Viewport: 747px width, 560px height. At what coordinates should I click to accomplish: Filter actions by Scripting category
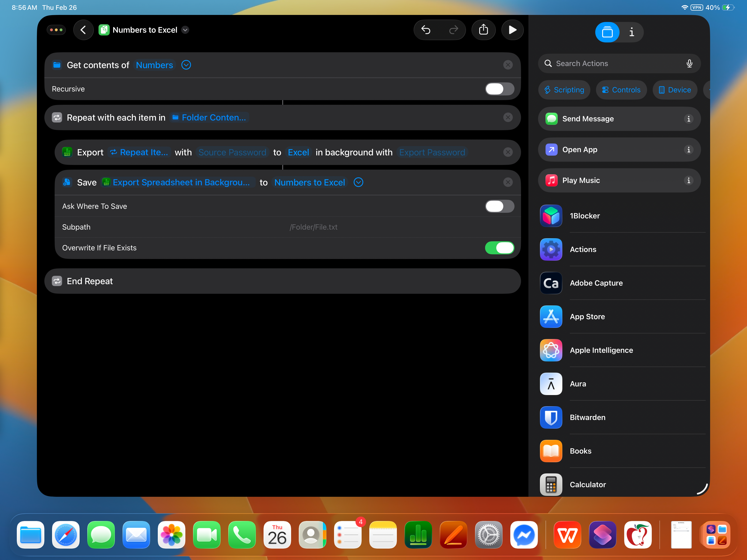coord(564,90)
